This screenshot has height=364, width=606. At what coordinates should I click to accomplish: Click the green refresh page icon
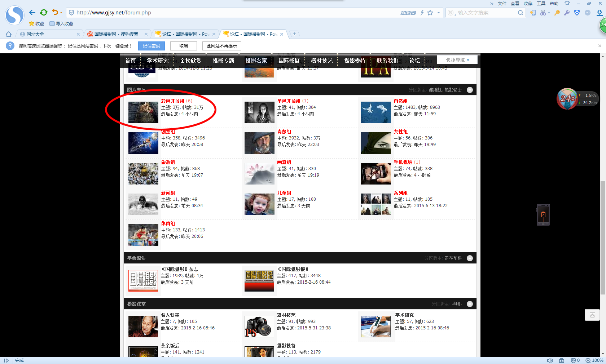pyautogui.click(x=44, y=13)
